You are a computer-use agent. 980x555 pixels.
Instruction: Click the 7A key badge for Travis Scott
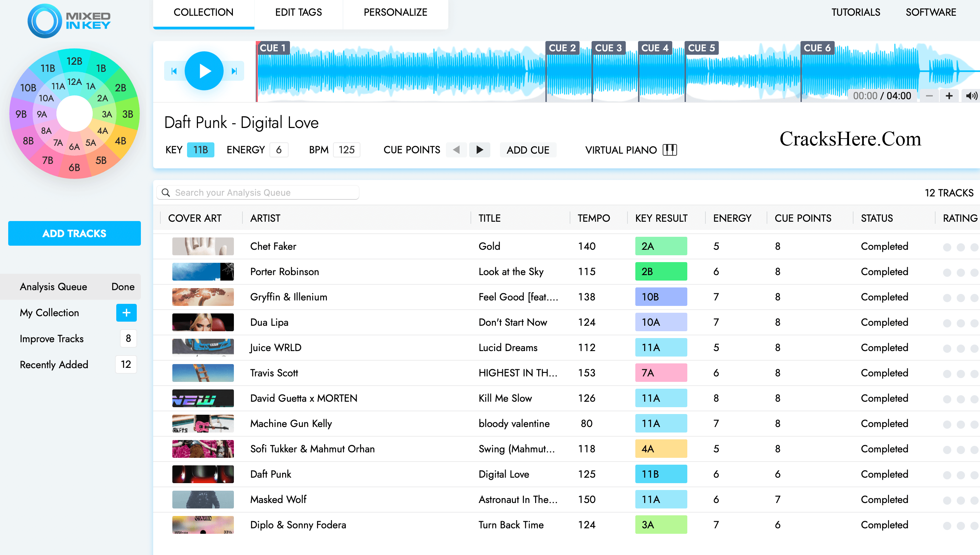point(661,373)
